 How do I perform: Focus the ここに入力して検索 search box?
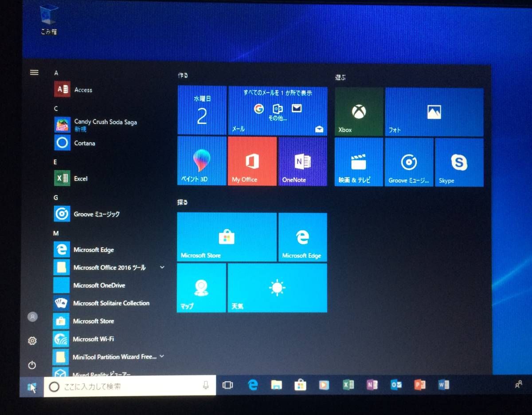(130, 386)
